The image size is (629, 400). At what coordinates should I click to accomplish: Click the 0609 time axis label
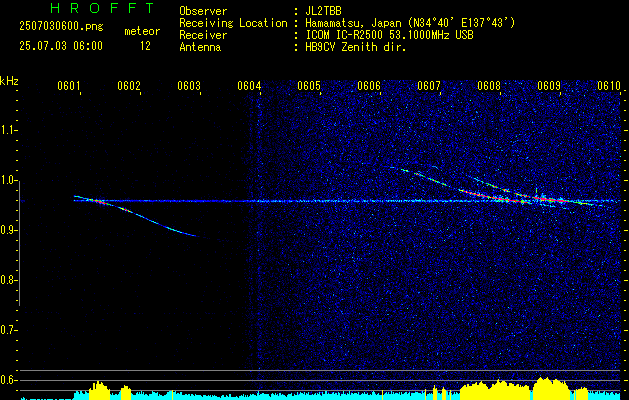[549, 86]
